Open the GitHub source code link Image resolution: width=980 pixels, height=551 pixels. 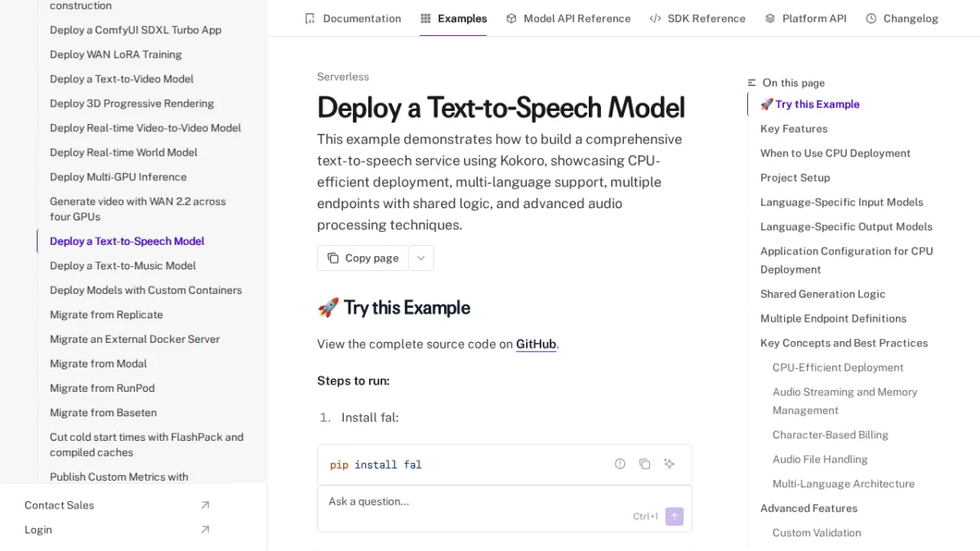click(536, 344)
